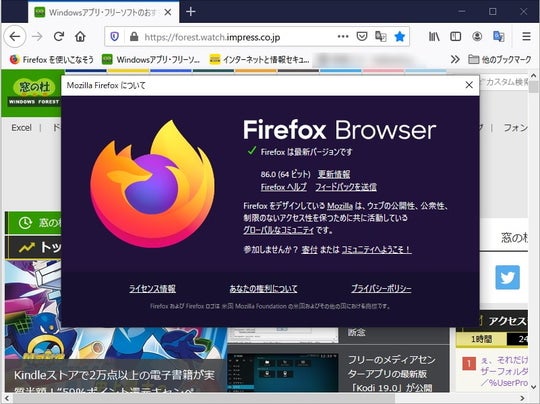Screen dimensions: 540x404
Task: Click vertical scrollbar up arrow
Action: click(533, 75)
